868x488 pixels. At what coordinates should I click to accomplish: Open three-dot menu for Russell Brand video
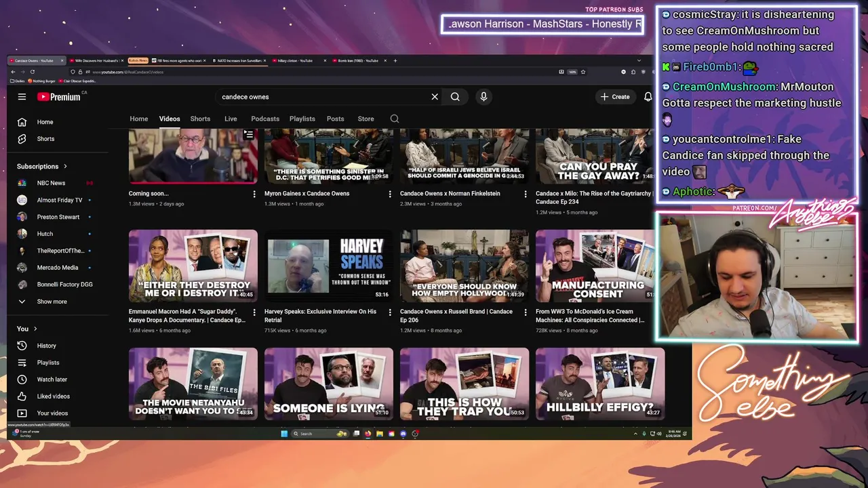pyautogui.click(x=525, y=312)
